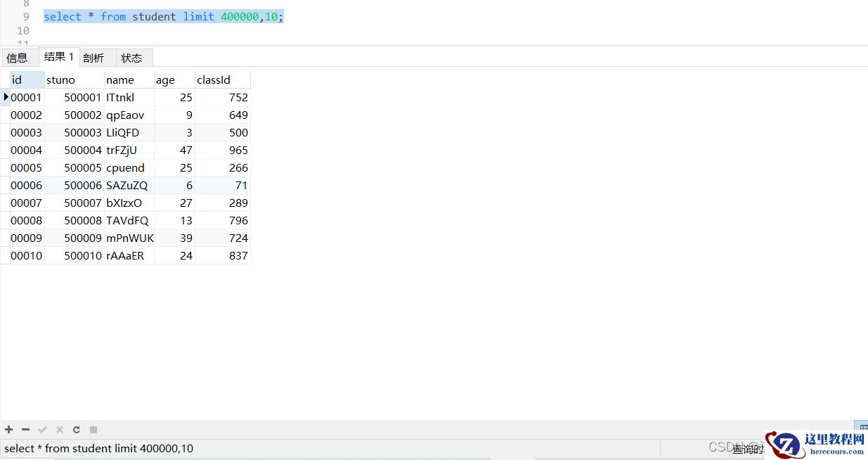Select name cell bXlzxO
The height and width of the screenshot is (460, 868).
coord(129,203)
